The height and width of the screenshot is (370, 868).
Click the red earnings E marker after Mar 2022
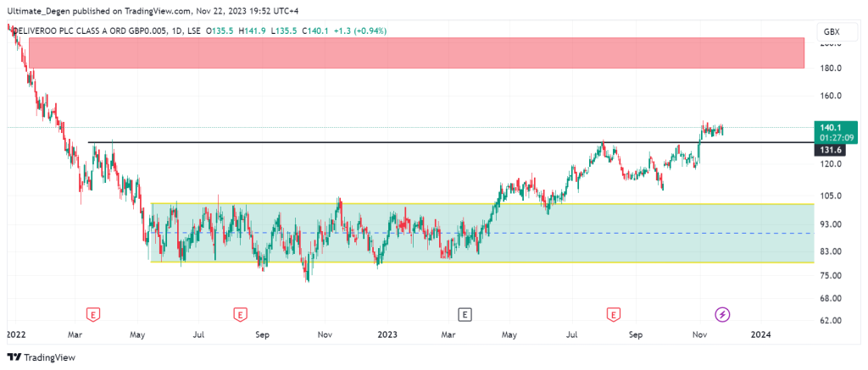coord(93,315)
